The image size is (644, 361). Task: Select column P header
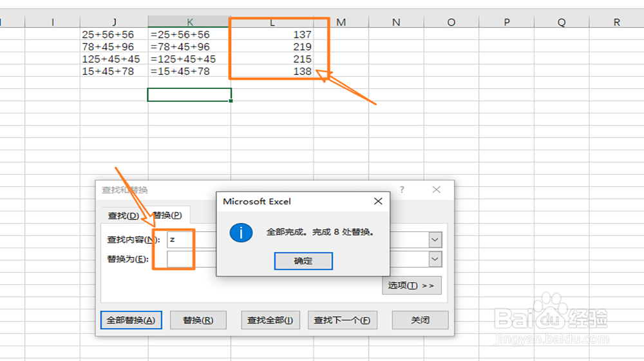(x=506, y=22)
